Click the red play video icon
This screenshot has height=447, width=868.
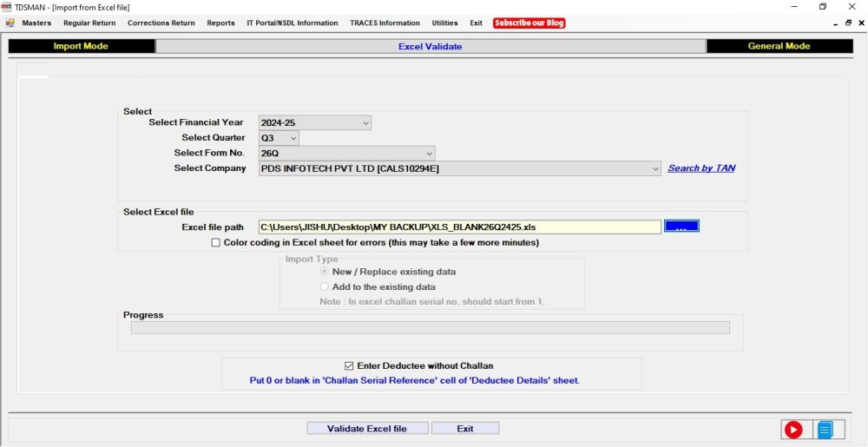pyautogui.click(x=793, y=430)
